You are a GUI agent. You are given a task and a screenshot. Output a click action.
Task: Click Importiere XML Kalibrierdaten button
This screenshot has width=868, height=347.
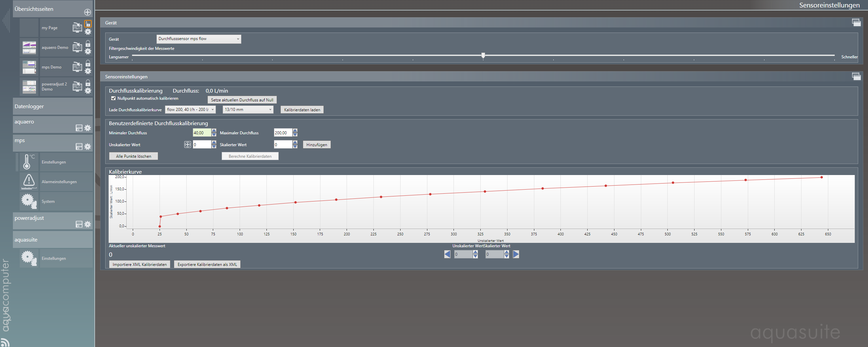click(x=140, y=264)
